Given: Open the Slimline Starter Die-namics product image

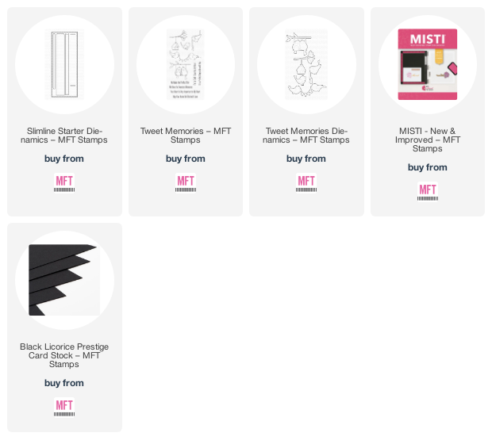Looking at the screenshot, I should [64, 64].
